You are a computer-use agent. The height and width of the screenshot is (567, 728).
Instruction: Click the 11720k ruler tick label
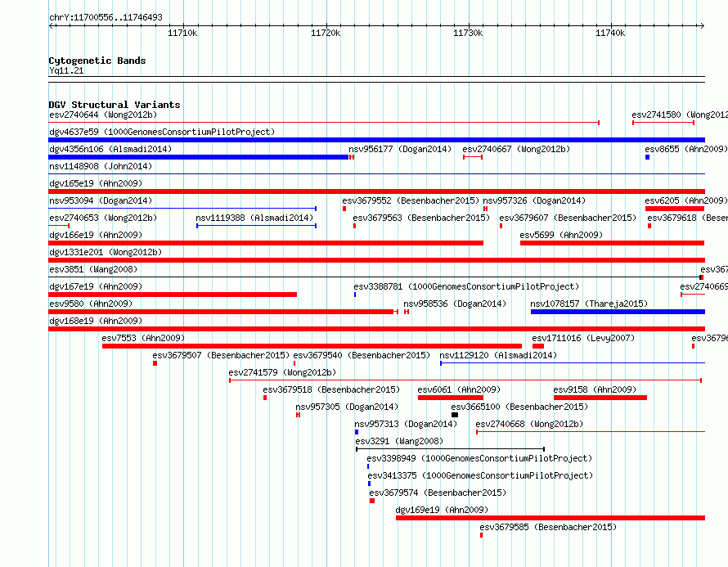[326, 33]
